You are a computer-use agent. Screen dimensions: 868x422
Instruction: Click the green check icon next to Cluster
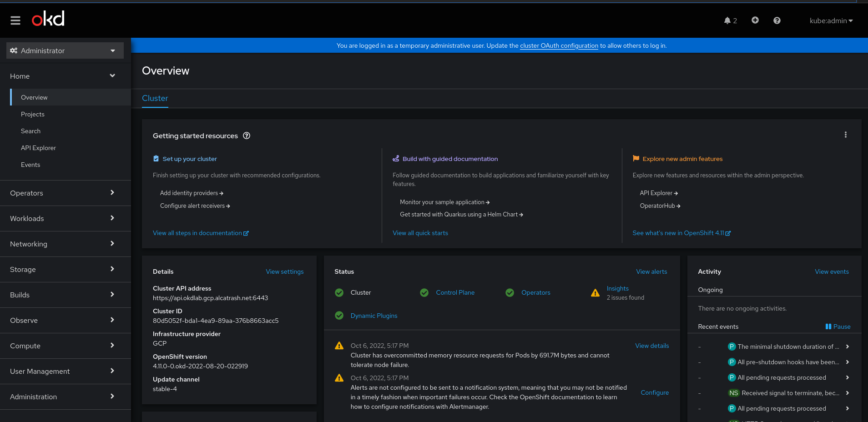(339, 293)
